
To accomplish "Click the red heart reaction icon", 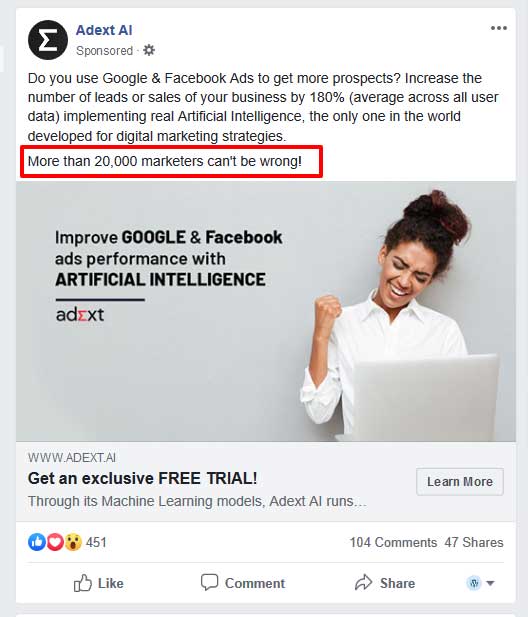I will coord(55,542).
